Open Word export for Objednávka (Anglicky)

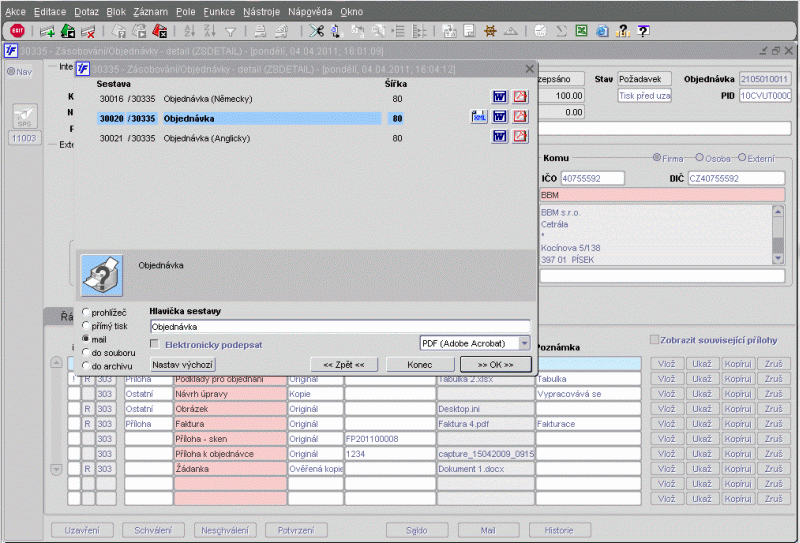point(499,136)
